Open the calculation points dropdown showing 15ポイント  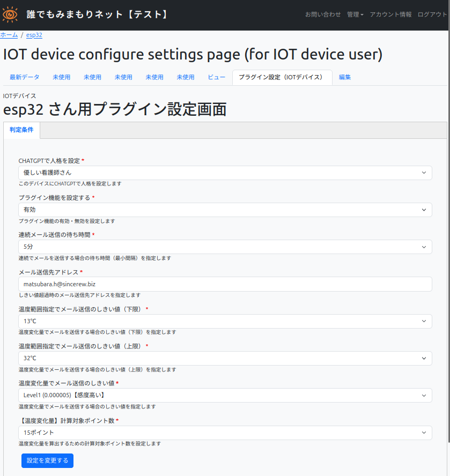(225, 433)
